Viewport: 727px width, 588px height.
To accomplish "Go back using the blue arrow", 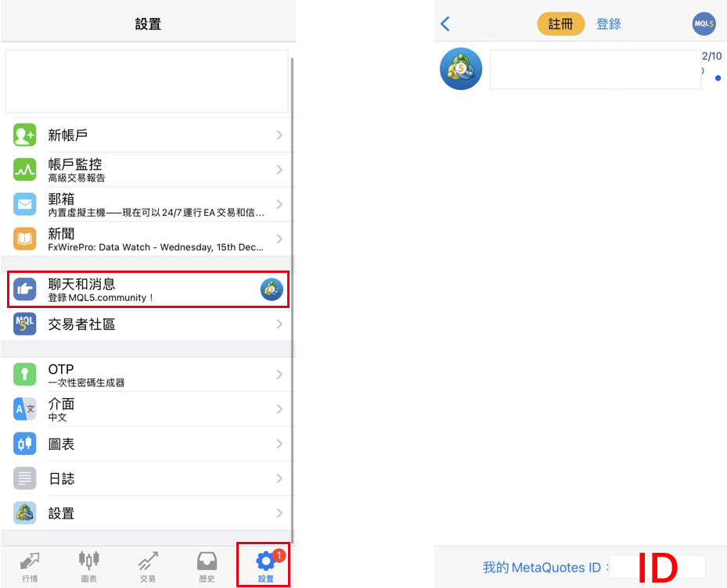I will (x=445, y=23).
